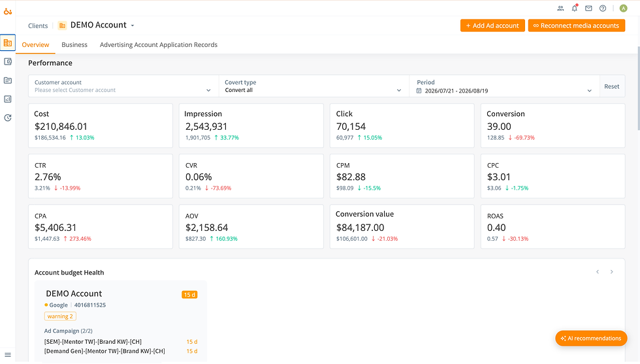The image size is (640, 364).
Task: Switch to the Business tab
Action: 74,45
